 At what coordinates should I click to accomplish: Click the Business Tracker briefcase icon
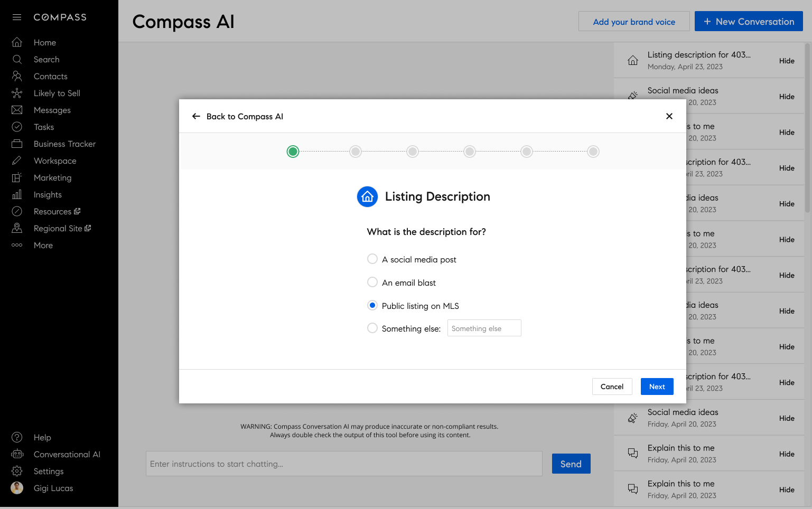(x=17, y=144)
